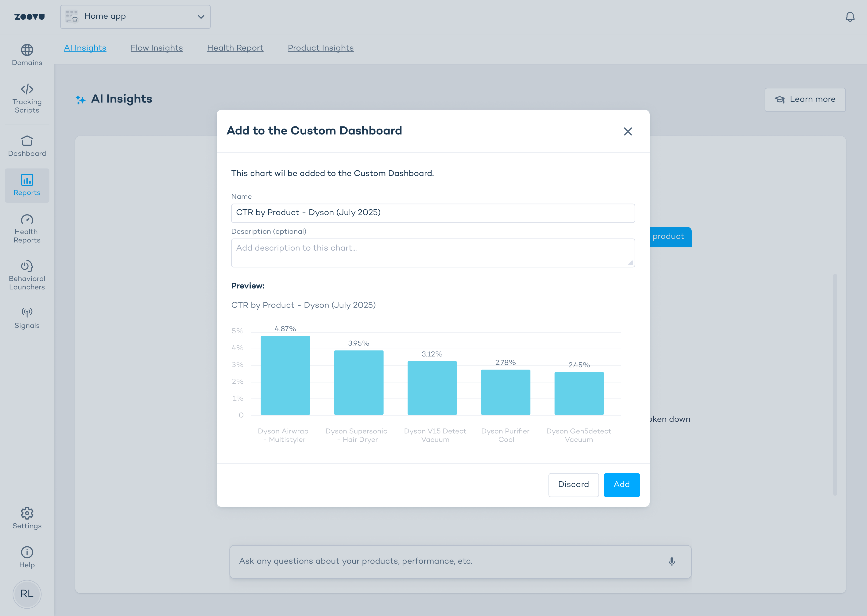Close the Custom Dashboard dialog
The height and width of the screenshot is (616, 867).
click(628, 131)
